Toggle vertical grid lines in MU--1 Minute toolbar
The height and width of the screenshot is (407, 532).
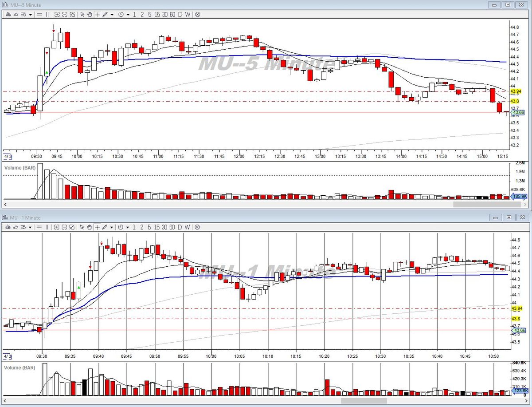[47, 226]
